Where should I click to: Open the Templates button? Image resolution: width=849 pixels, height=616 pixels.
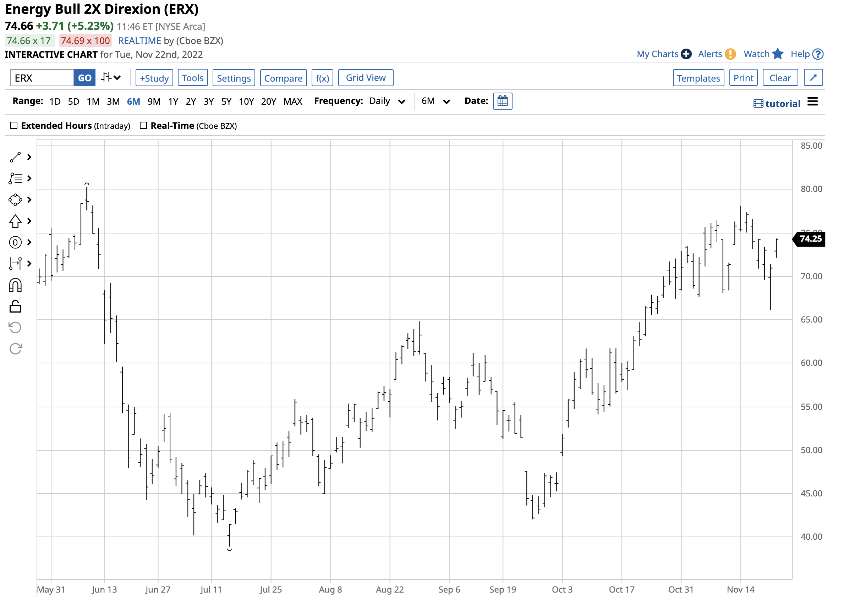pos(699,78)
